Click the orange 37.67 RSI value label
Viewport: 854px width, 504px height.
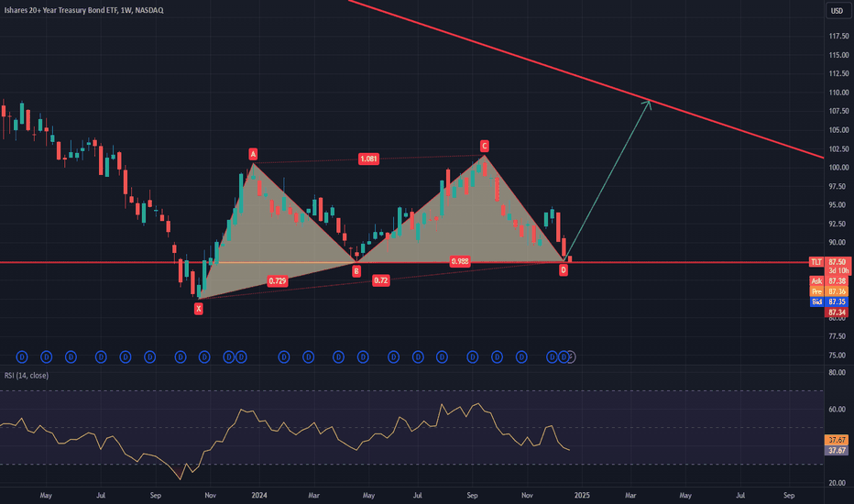tap(838, 440)
